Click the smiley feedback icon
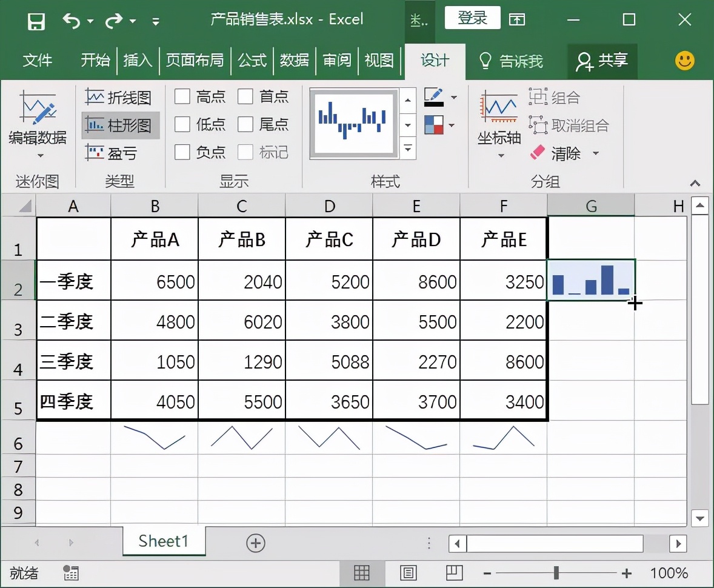Screen dimensions: 714x588 [x=685, y=61]
